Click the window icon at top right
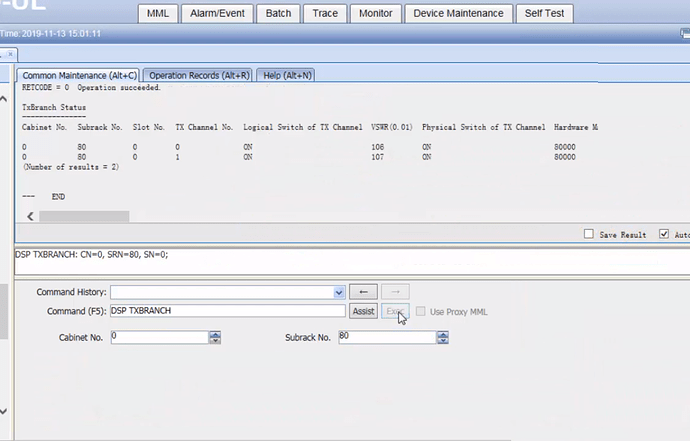The image size is (690, 441). [x=685, y=33]
